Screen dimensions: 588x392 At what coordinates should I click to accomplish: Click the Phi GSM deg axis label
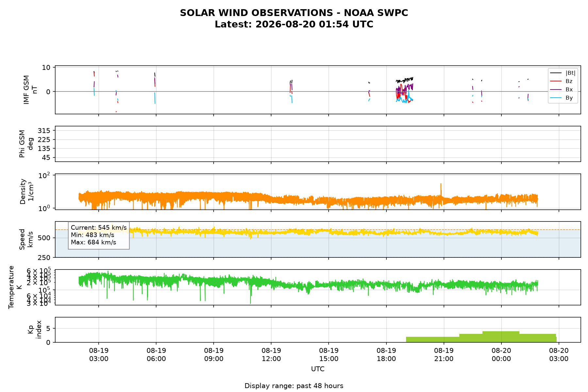[26, 144]
